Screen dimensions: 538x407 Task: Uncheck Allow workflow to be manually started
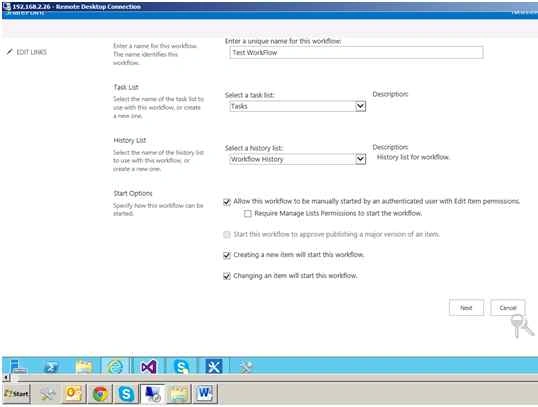(227, 202)
